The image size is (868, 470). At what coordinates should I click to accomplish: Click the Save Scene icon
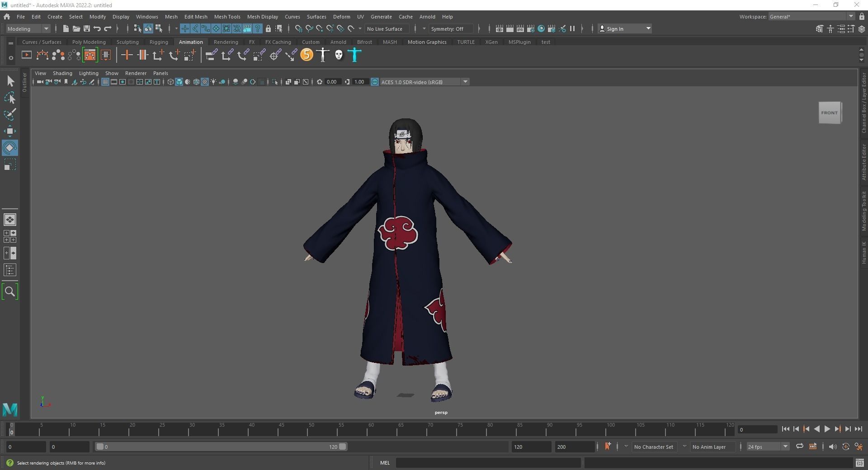(86, 28)
